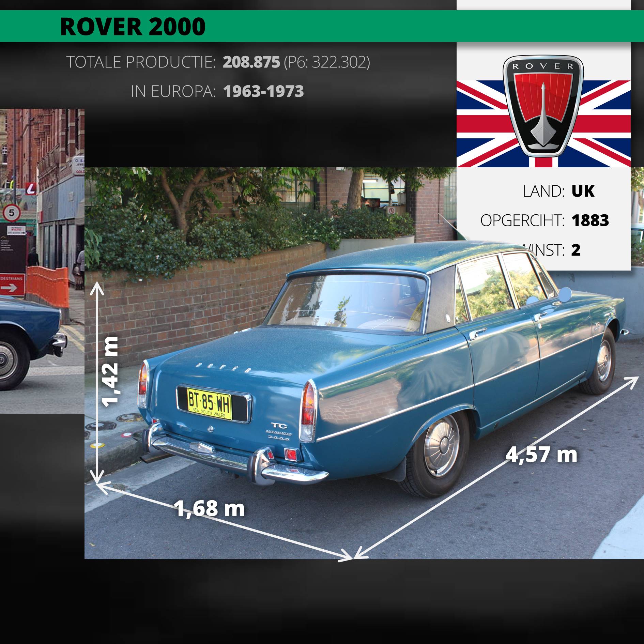Click the production figure 208.875
Screen dimensions: 644x644
[251, 62]
